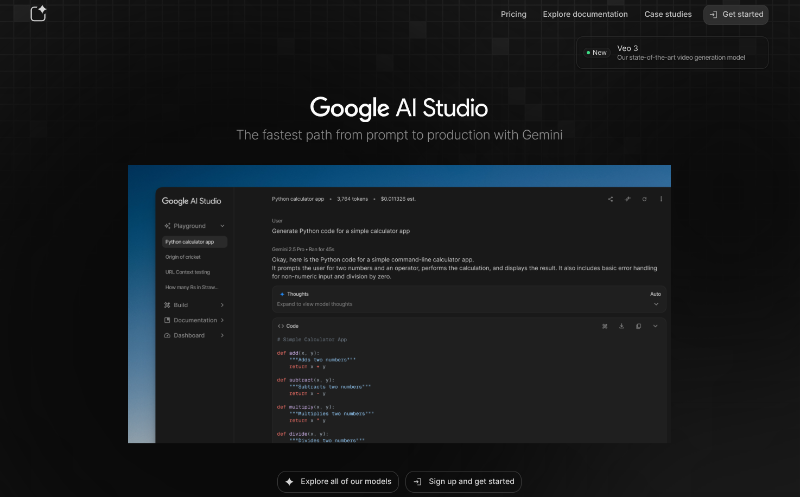Open the three-dot more options menu
This screenshot has height=497, width=800.
pyautogui.click(x=661, y=199)
